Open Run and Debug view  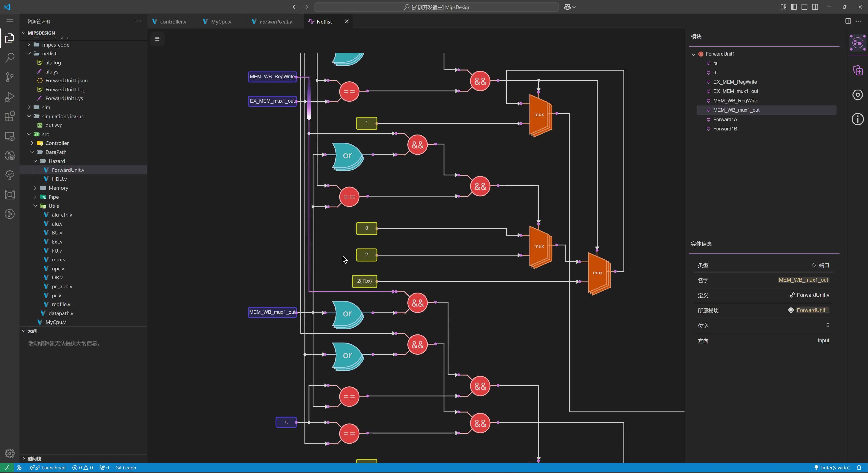click(9, 97)
